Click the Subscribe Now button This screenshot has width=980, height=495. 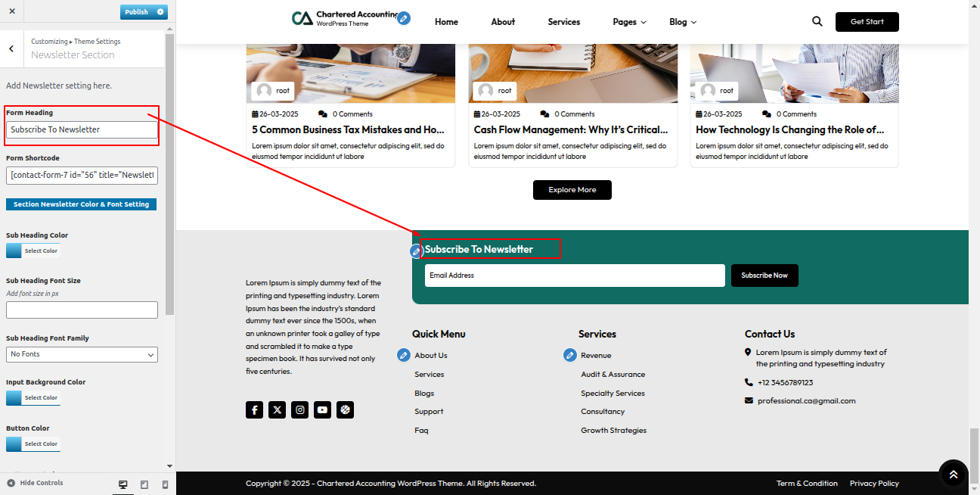[x=764, y=276]
